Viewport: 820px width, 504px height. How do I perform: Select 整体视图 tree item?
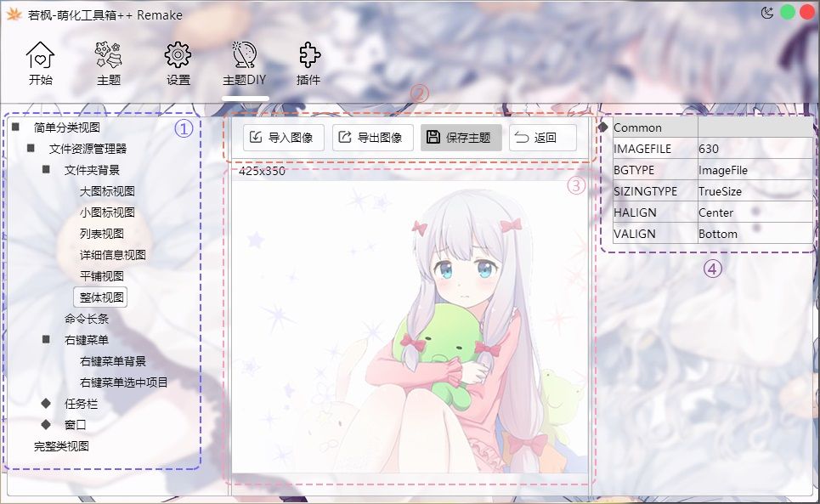(x=100, y=297)
